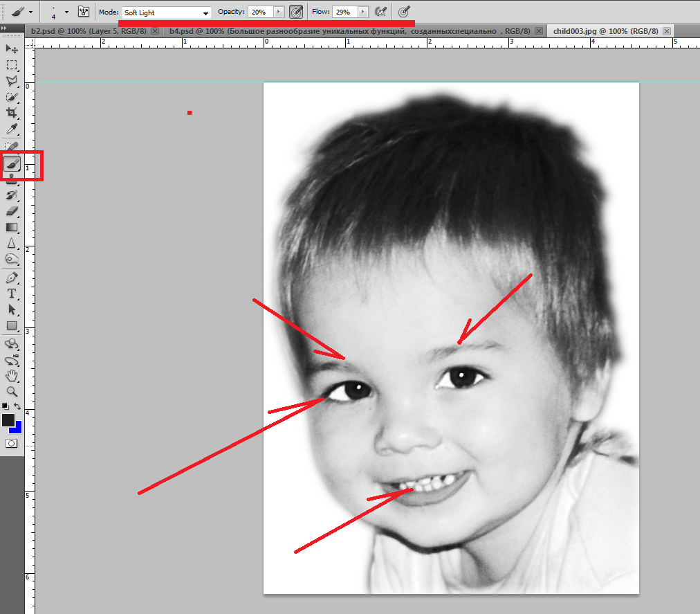Swap foreground and background colors
This screenshot has width=700, height=614.
point(17,406)
